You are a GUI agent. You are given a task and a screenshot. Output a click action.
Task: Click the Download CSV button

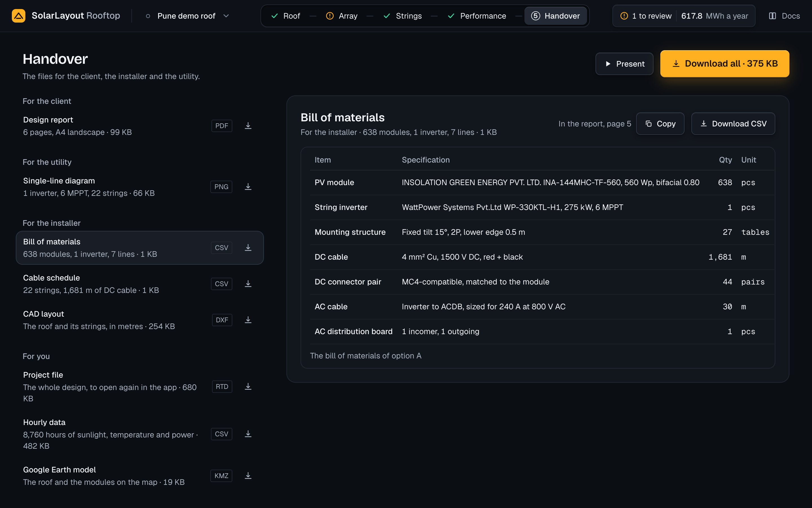pyautogui.click(x=733, y=124)
